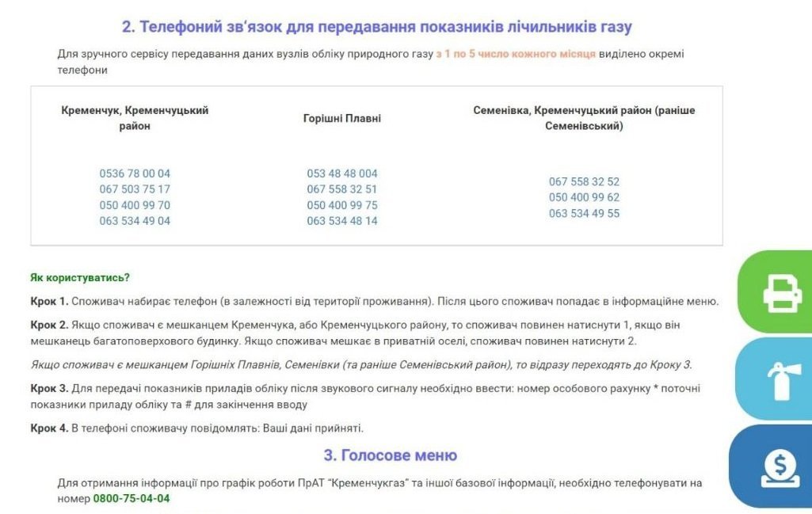This screenshot has height=514, width=812.
Task: Click the green printer icon button
Action: tap(780, 292)
